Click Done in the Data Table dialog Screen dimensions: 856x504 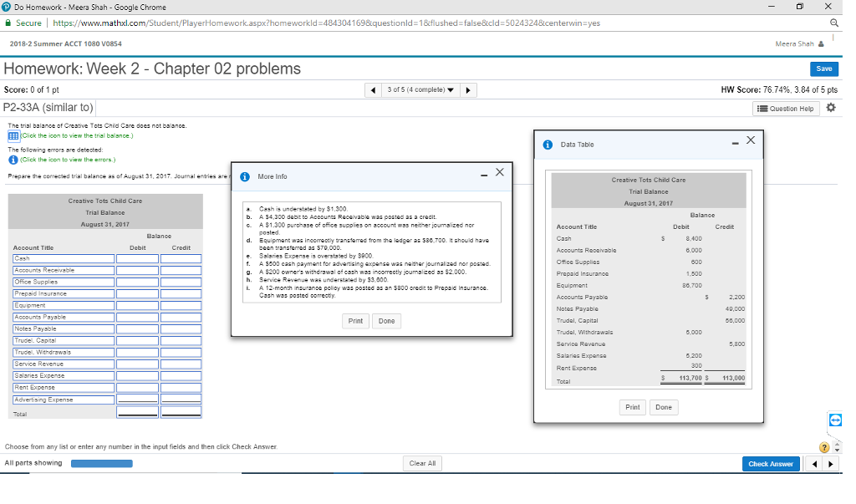663,407
